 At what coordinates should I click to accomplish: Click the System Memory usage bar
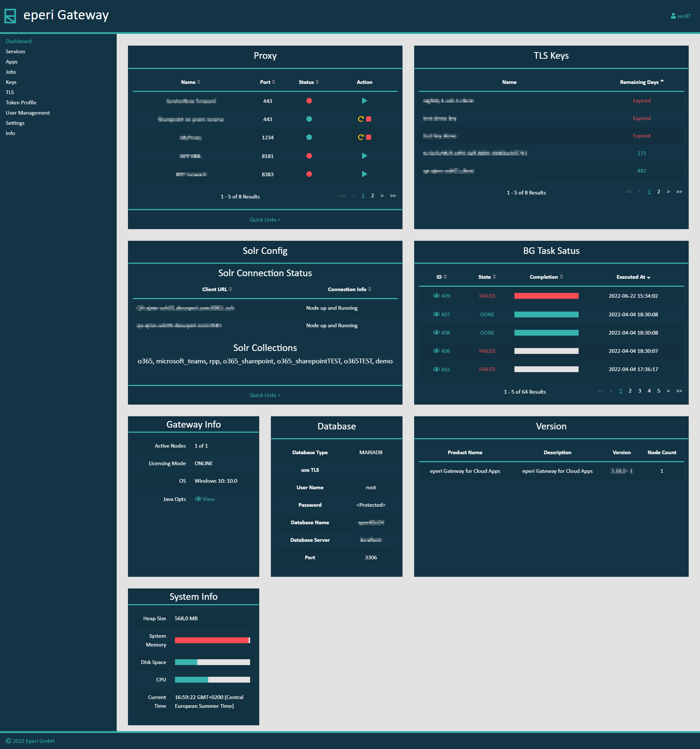click(213, 641)
